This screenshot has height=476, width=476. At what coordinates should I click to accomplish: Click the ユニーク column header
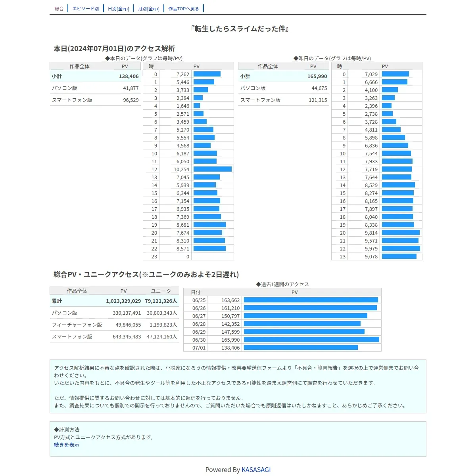pos(161,291)
